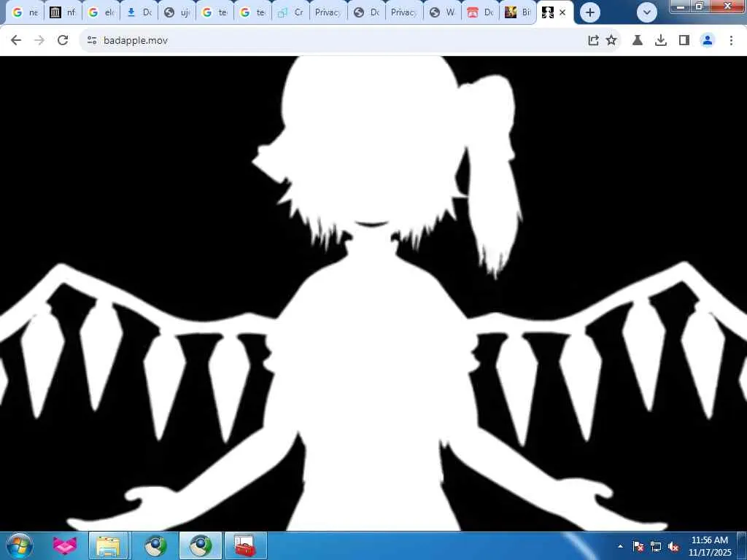747x560 pixels.
Task: Open the browser downloads tray
Action: pos(661,41)
